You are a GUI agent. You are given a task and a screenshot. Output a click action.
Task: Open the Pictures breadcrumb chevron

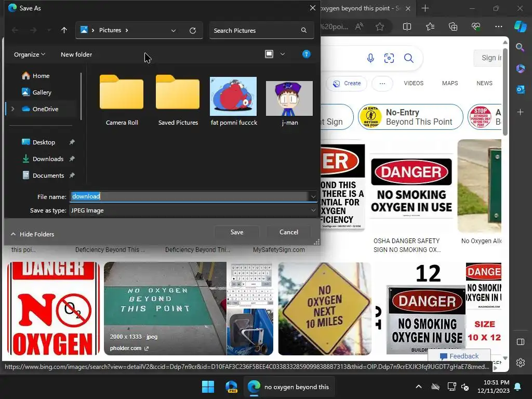click(x=127, y=30)
